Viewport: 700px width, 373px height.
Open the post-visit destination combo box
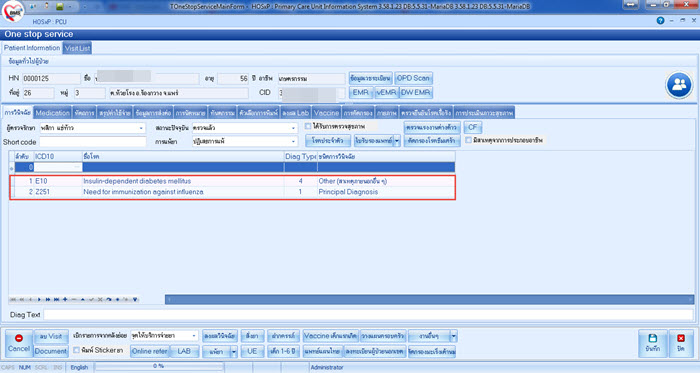click(x=164, y=336)
